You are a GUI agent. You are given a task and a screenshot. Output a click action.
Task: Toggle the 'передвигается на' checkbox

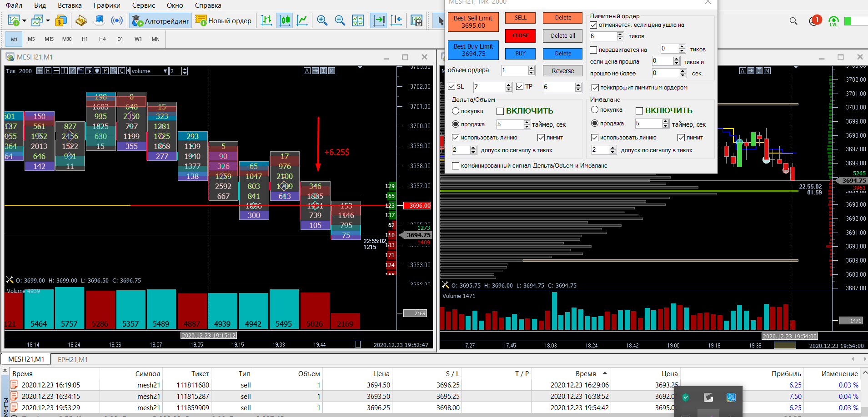(593, 50)
